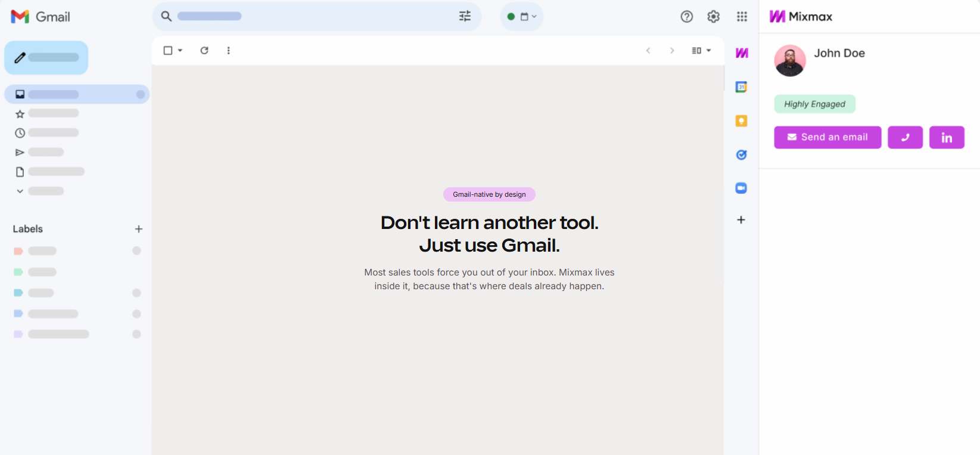Open the search filter options icon

[465, 16]
